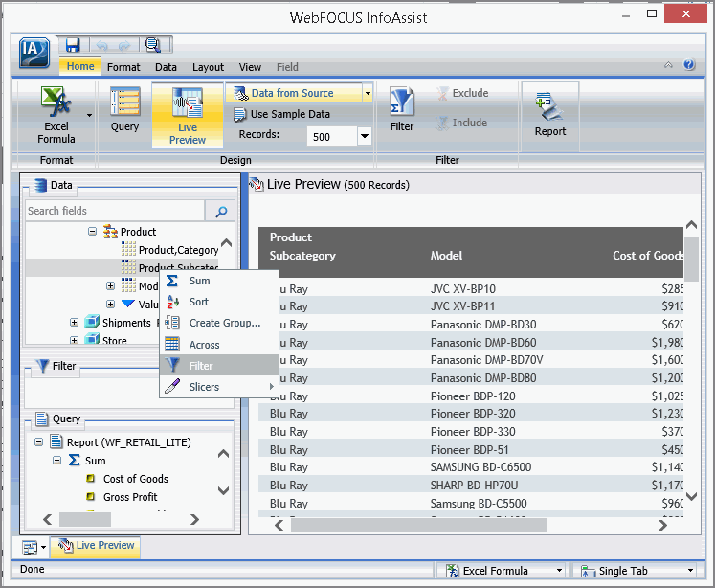The width and height of the screenshot is (715, 588).
Task: Click the Search fields input box
Action: 116,211
